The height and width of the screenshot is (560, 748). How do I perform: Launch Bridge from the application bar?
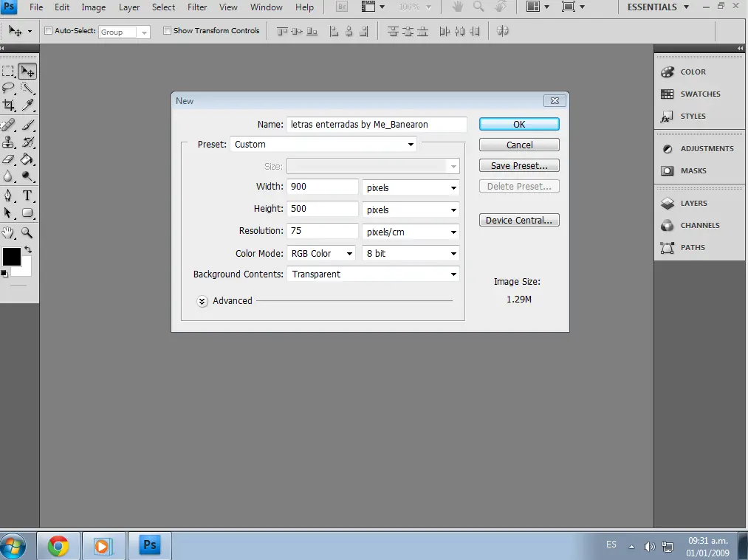pos(342,7)
